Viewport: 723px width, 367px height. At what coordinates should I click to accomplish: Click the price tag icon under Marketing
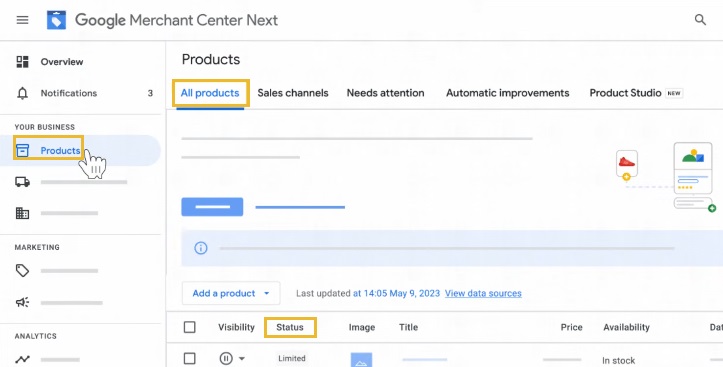(22, 271)
